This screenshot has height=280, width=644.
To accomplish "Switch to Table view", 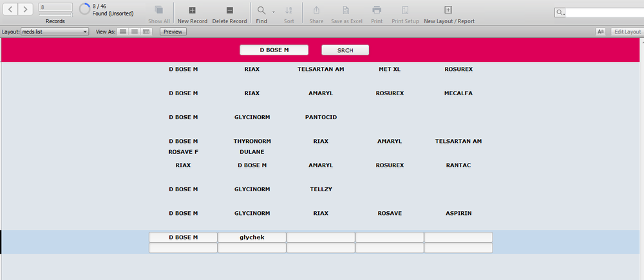I will [146, 32].
